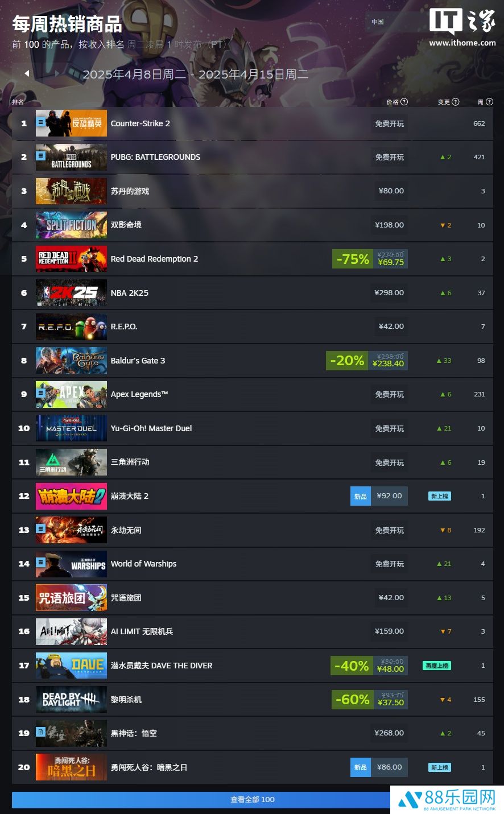Open Baldur's Gate 3 game title link

pyautogui.click(x=138, y=361)
